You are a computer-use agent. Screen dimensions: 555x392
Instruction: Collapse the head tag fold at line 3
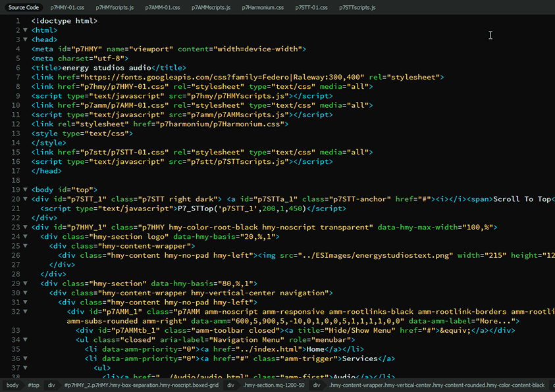(x=25, y=39)
